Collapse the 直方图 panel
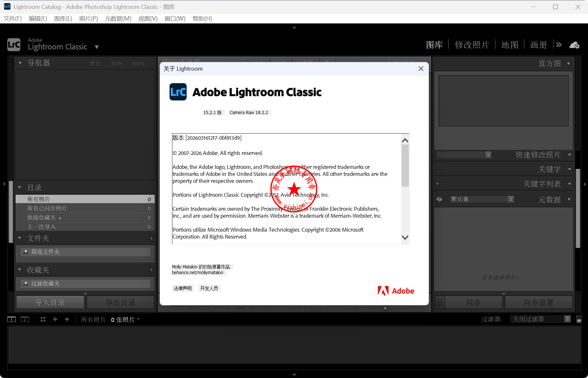 [x=568, y=63]
